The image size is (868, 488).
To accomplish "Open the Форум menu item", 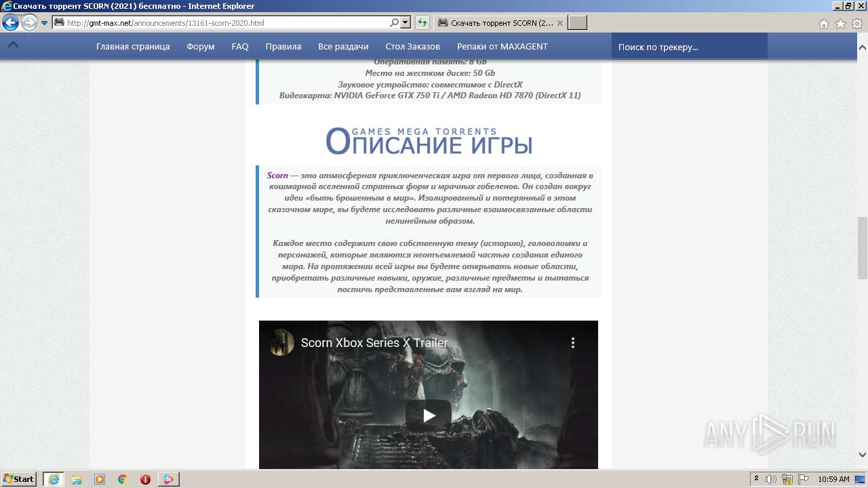I will [201, 47].
